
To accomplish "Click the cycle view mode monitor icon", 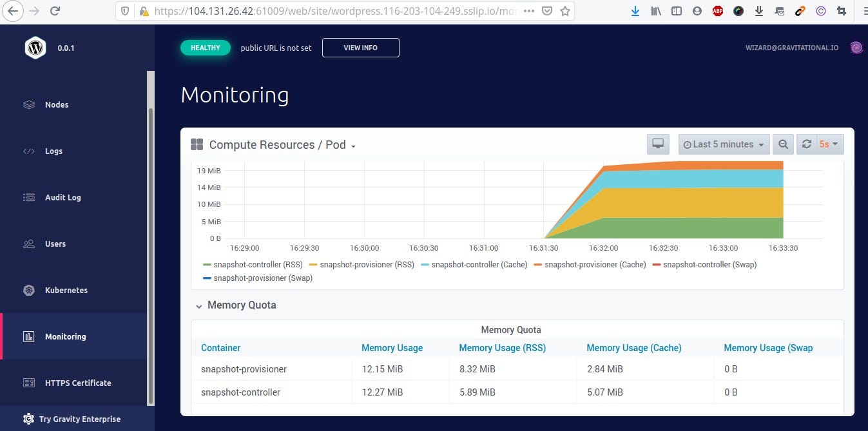I will coord(658,144).
